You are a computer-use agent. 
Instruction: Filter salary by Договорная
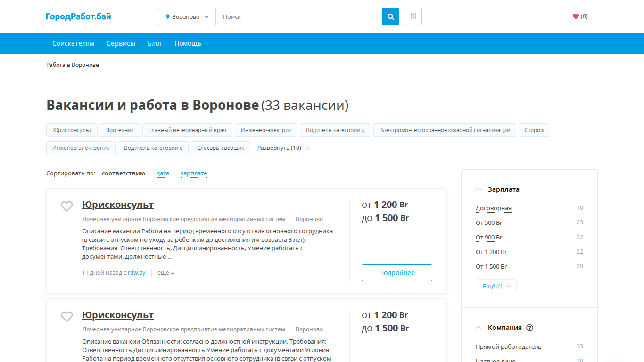point(494,208)
